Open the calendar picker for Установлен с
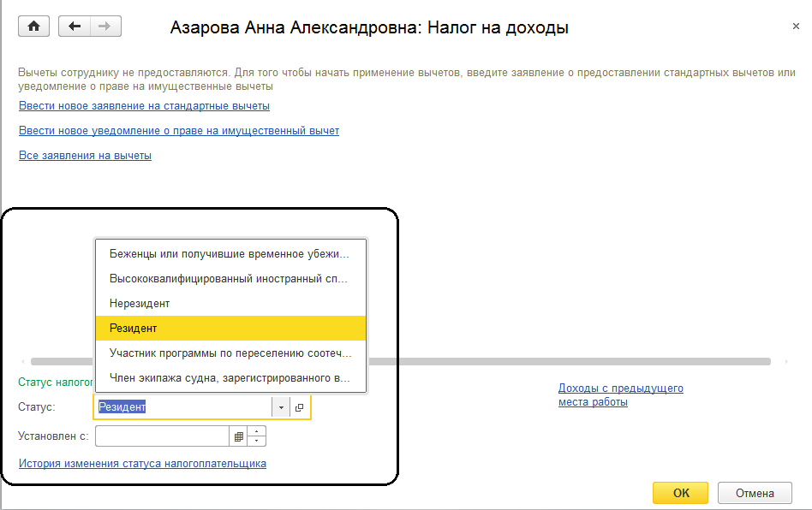The height and width of the screenshot is (510, 812). pos(238,436)
